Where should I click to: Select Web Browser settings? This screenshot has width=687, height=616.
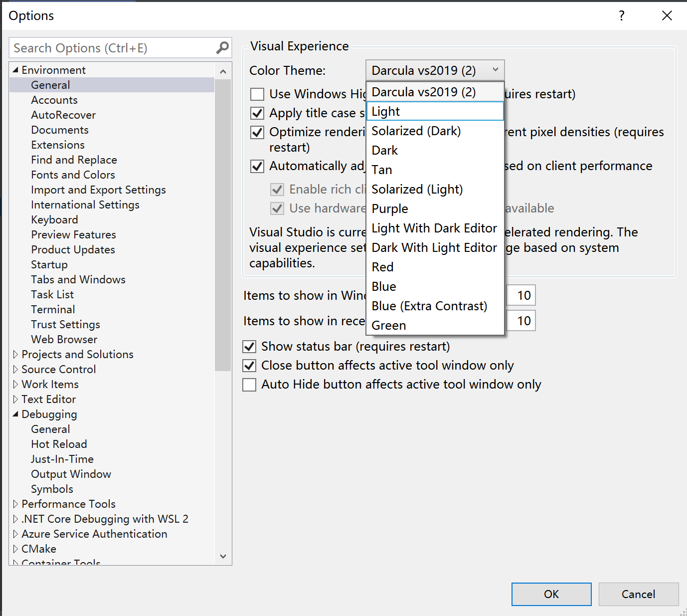64,339
